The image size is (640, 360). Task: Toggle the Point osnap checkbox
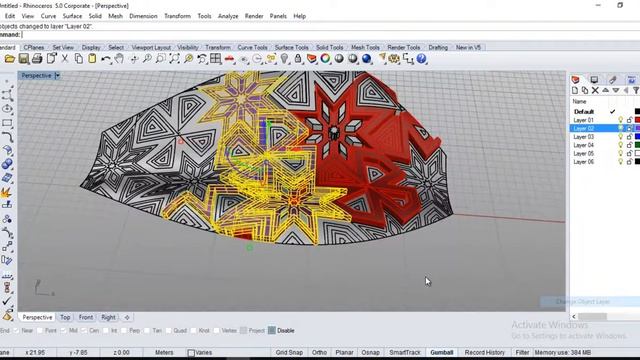[40, 331]
